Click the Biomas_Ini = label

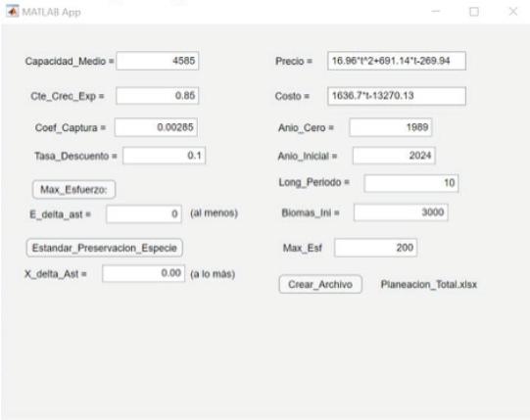click(x=311, y=212)
